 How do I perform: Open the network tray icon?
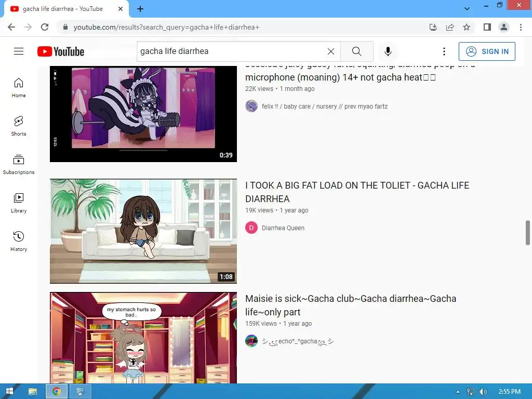[471, 392]
